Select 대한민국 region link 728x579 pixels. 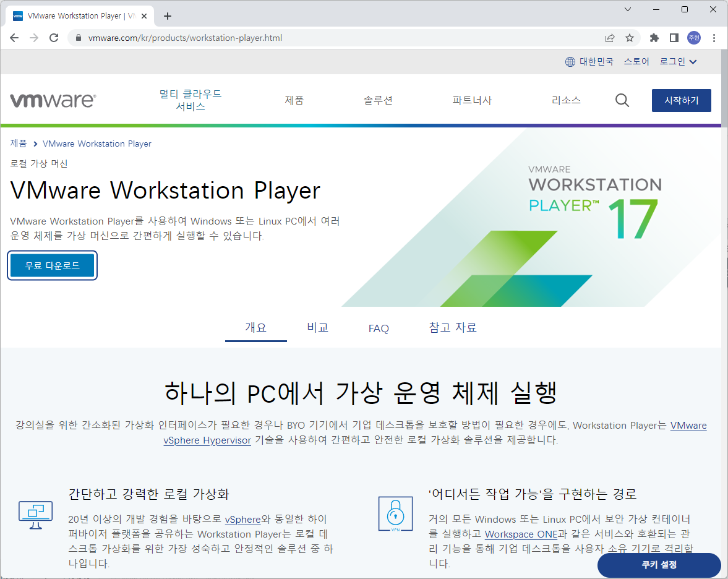click(596, 62)
